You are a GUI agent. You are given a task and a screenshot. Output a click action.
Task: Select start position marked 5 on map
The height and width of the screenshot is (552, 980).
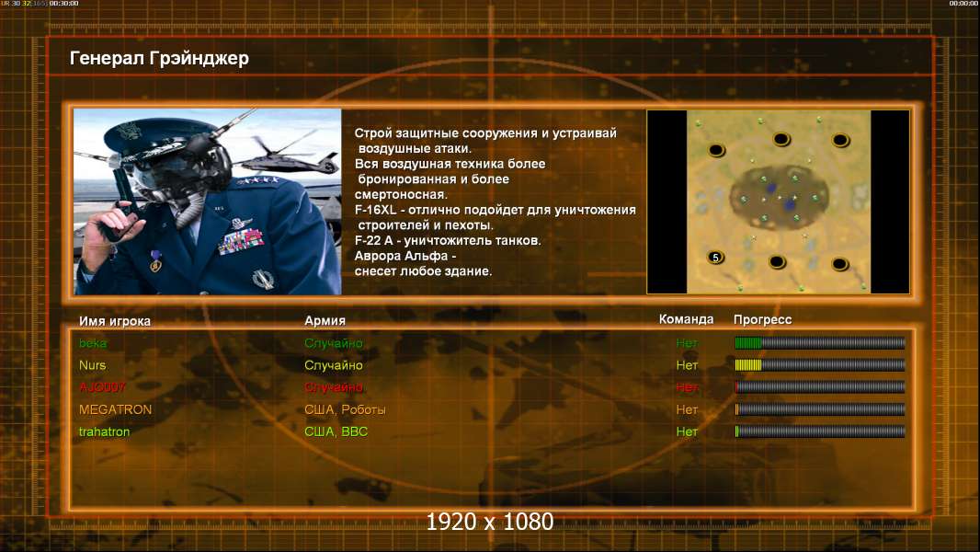(x=715, y=257)
